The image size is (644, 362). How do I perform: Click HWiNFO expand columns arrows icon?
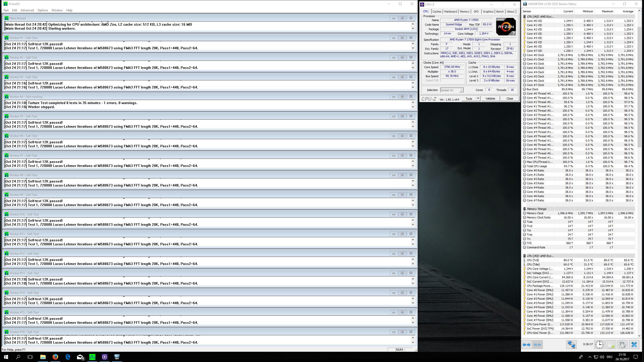point(526,345)
